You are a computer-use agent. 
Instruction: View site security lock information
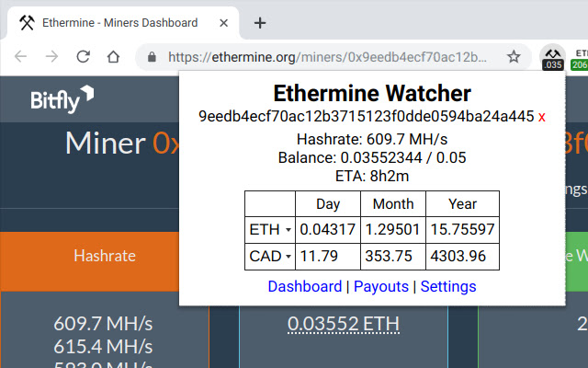pos(152,57)
